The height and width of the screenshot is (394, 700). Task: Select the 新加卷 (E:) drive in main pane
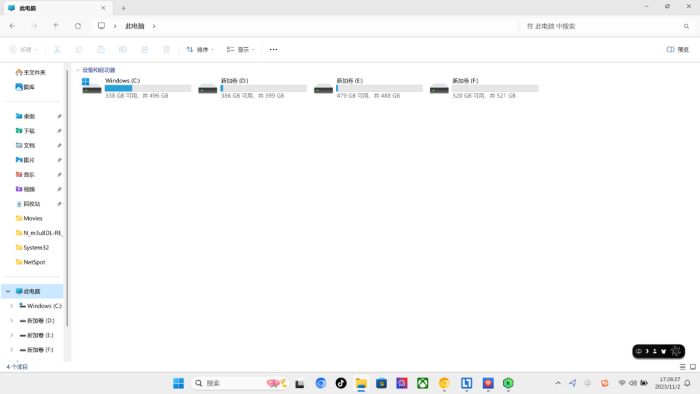(368, 88)
